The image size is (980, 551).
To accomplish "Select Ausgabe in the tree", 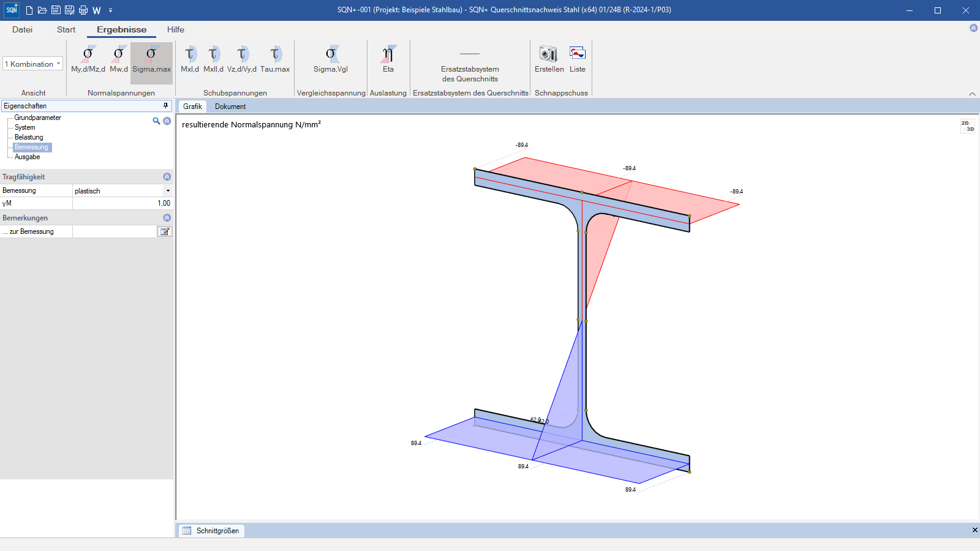I will [28, 157].
